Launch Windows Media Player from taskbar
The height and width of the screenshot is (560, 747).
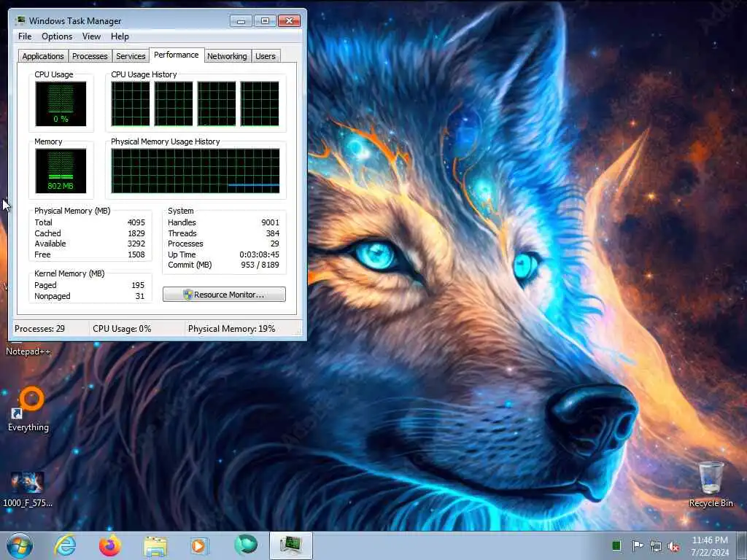click(x=198, y=545)
